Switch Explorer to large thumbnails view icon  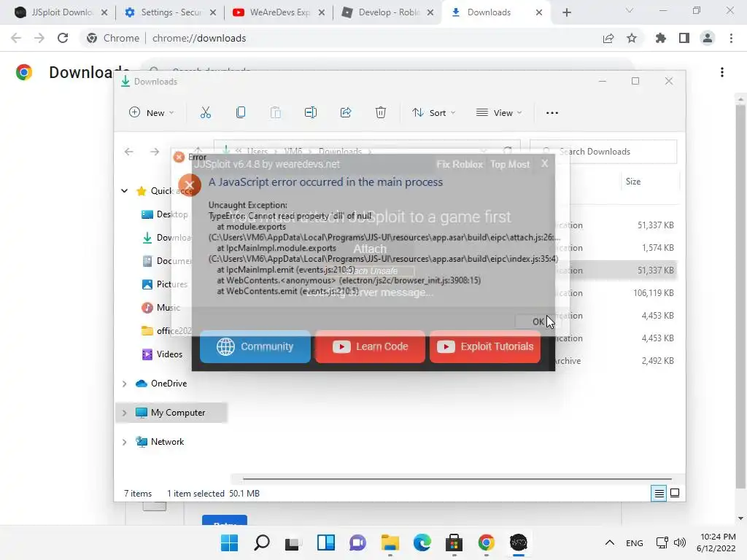click(675, 493)
